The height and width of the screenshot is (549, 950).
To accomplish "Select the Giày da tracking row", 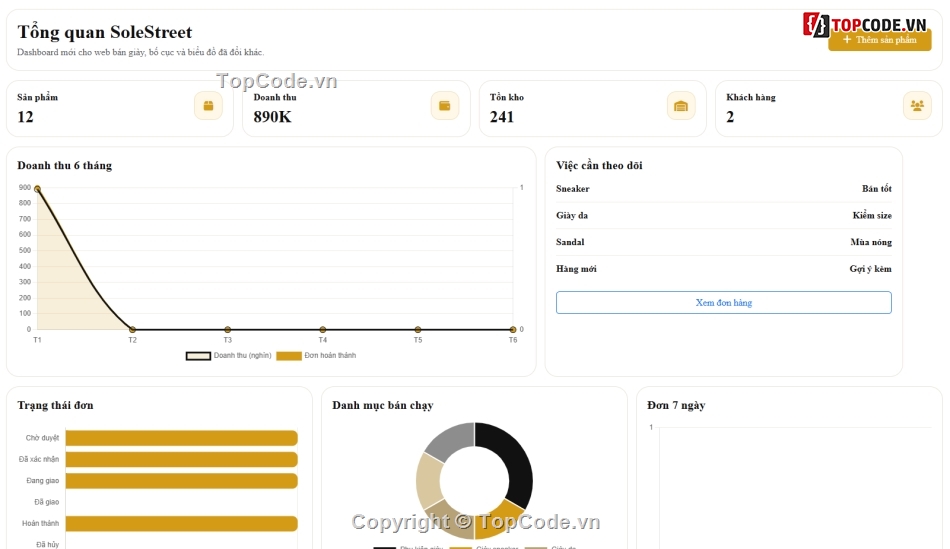I will [x=723, y=215].
